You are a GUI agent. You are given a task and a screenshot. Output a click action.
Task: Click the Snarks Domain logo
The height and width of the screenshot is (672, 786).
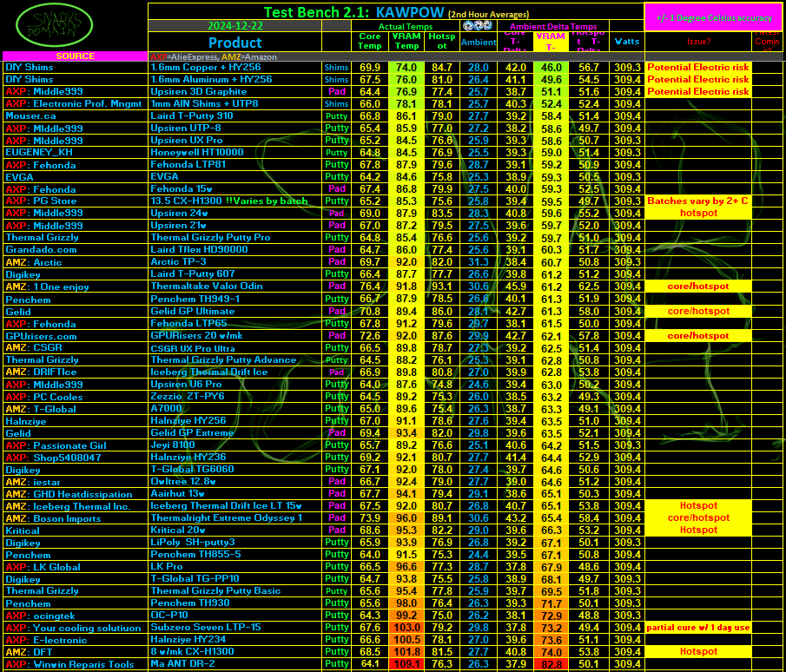(54, 25)
